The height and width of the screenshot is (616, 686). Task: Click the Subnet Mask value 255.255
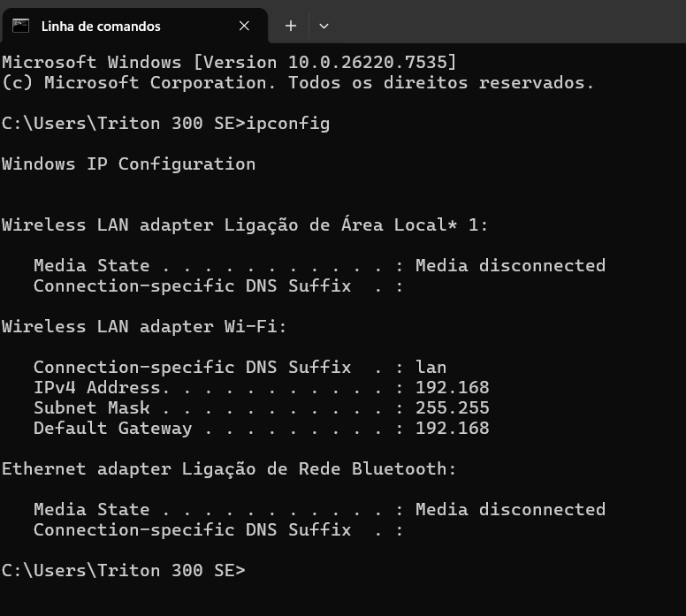point(452,408)
